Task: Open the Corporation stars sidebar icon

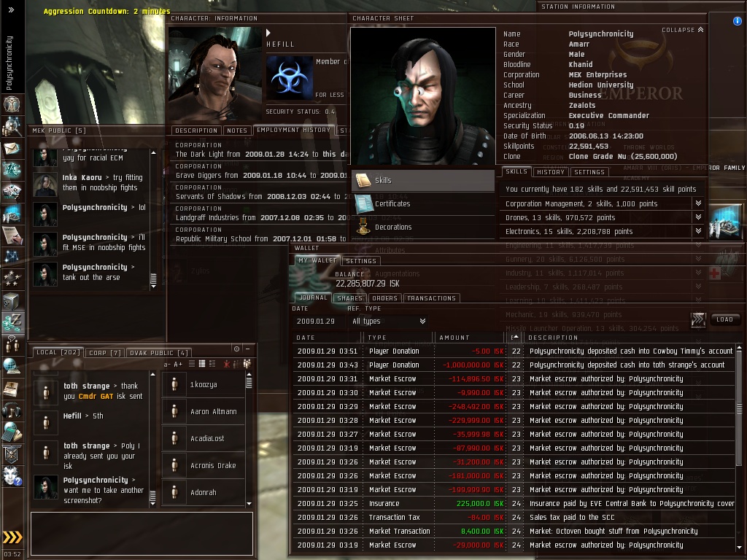Action: tap(12, 279)
